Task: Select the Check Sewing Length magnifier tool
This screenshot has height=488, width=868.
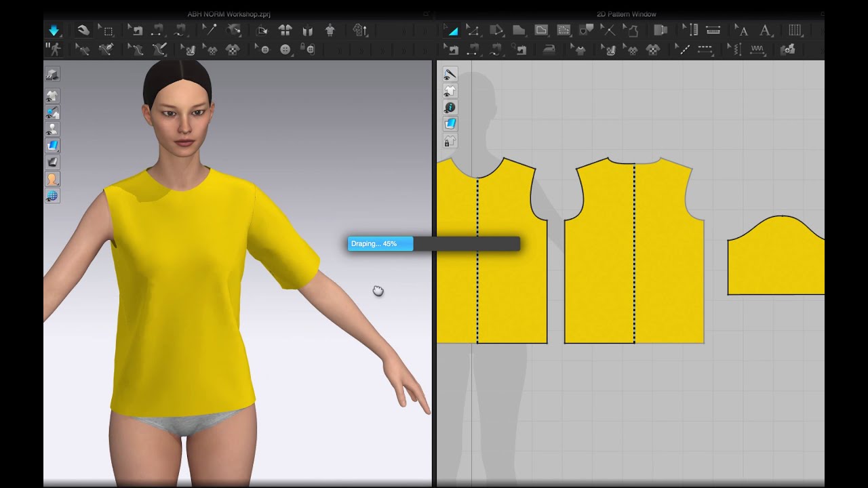Action: pyautogui.click(x=520, y=49)
